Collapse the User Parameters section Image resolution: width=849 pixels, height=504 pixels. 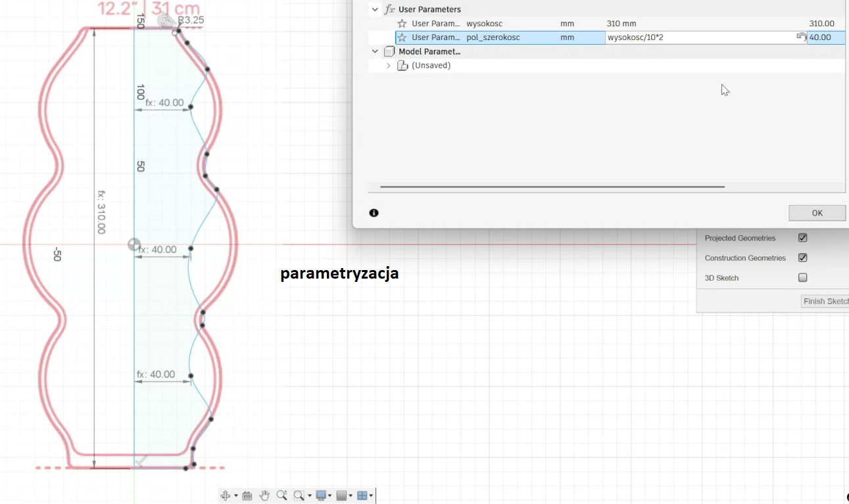click(375, 9)
